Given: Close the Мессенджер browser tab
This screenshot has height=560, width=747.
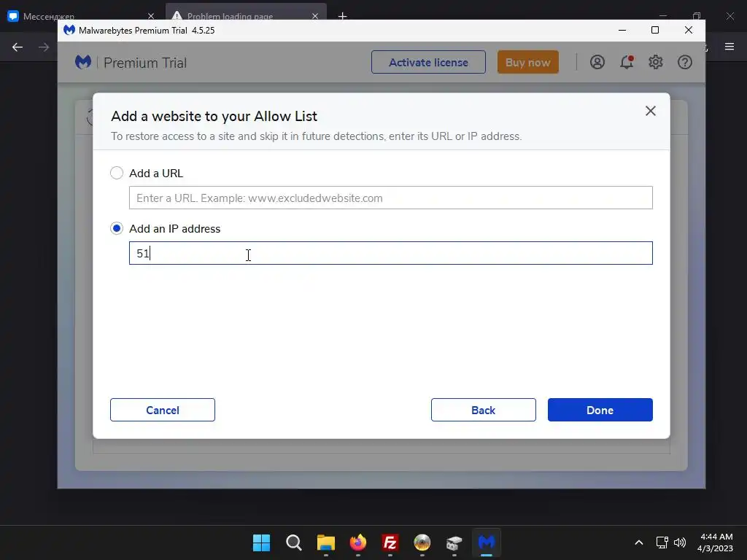Looking at the screenshot, I should click(151, 16).
